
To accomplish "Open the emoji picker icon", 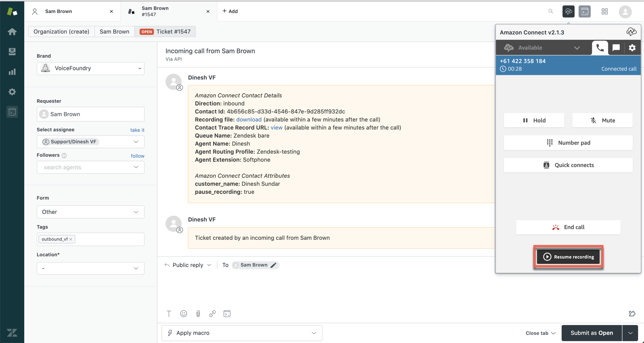I will (x=183, y=314).
